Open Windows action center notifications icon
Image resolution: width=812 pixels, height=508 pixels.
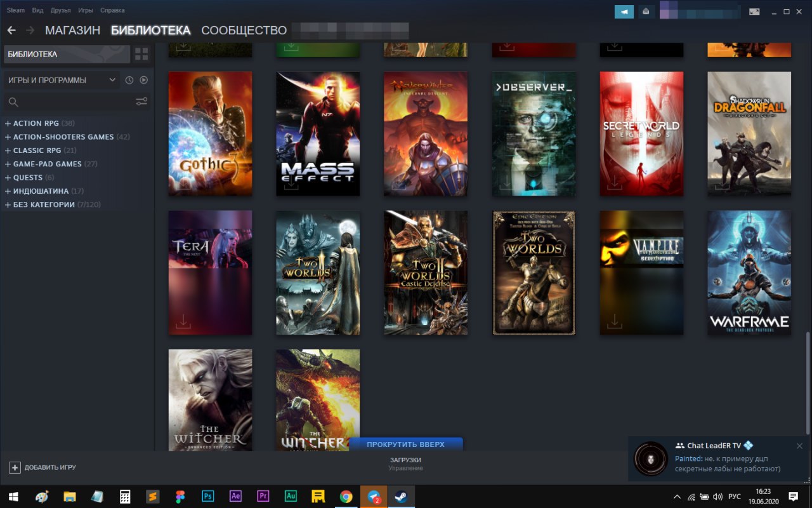tap(793, 496)
